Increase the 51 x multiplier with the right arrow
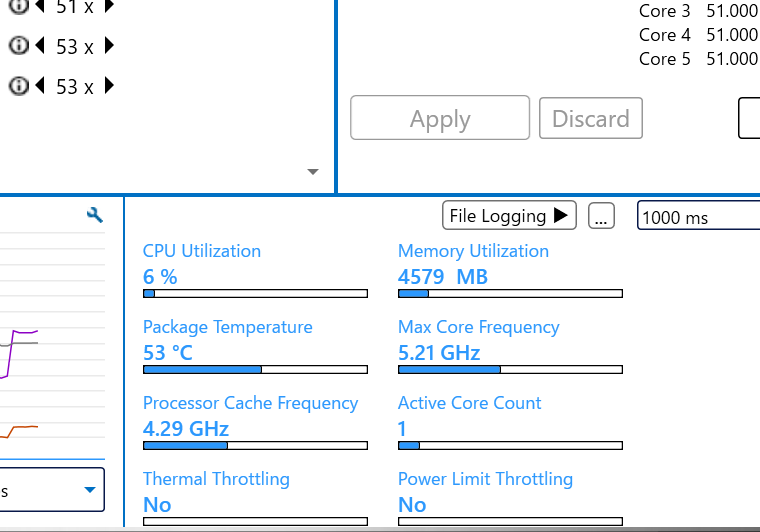 [x=109, y=6]
